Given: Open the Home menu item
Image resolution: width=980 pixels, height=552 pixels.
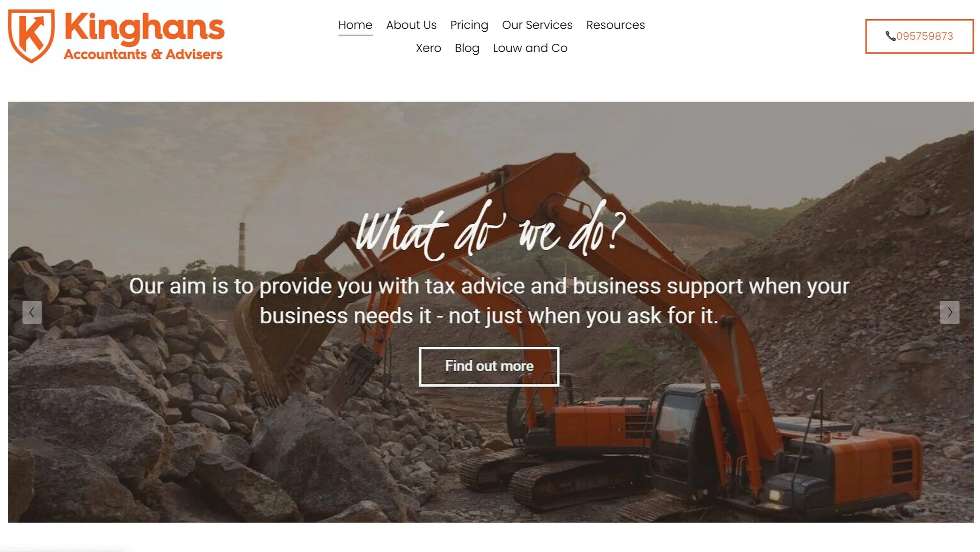Looking at the screenshot, I should 355,25.
